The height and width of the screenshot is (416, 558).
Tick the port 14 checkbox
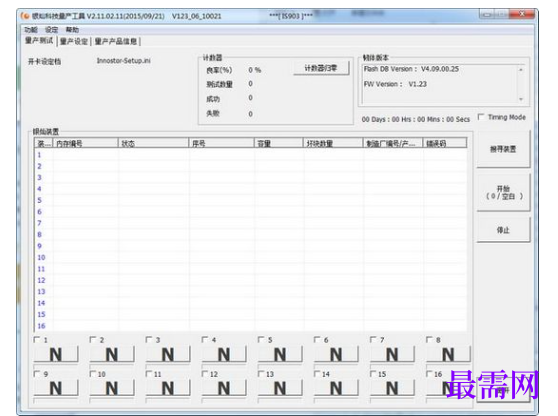pyautogui.click(x=317, y=374)
